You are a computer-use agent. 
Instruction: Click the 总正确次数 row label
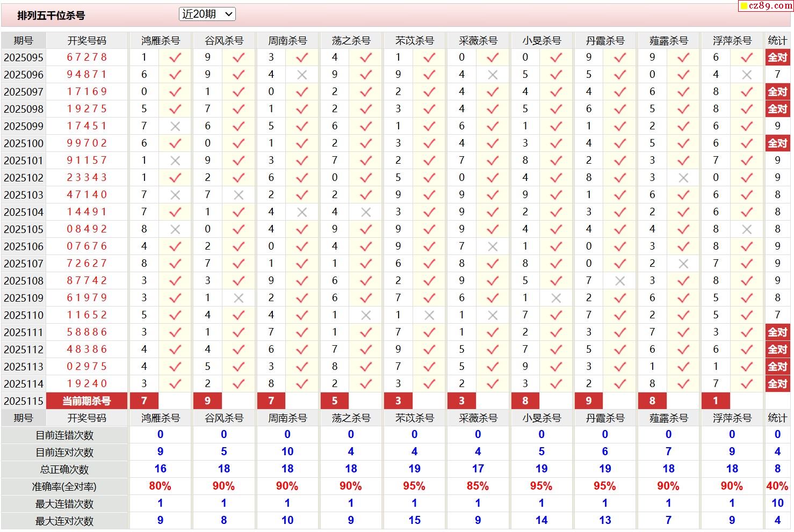pos(64,470)
